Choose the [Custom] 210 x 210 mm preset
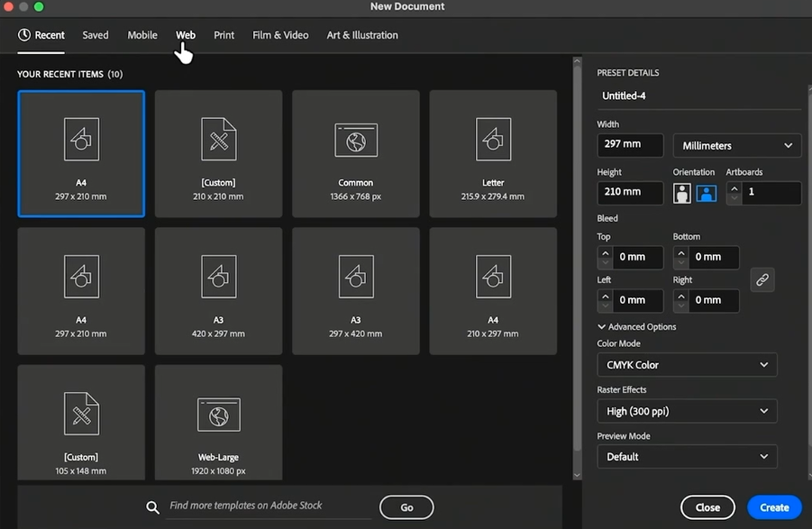 (x=218, y=154)
